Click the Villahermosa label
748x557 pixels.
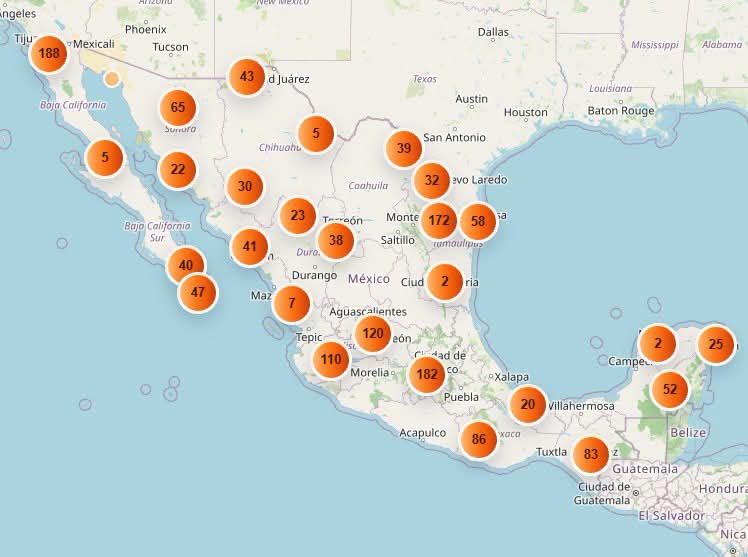coord(581,406)
